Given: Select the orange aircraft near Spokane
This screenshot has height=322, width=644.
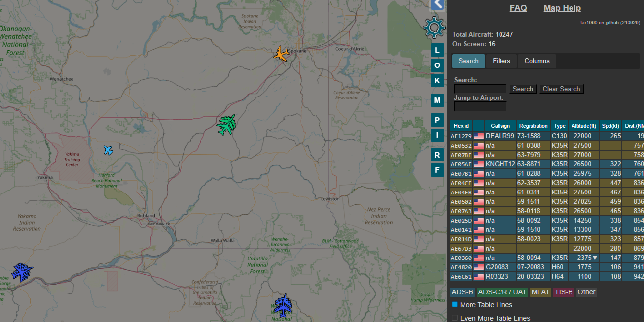Looking at the screenshot, I should click(281, 54).
